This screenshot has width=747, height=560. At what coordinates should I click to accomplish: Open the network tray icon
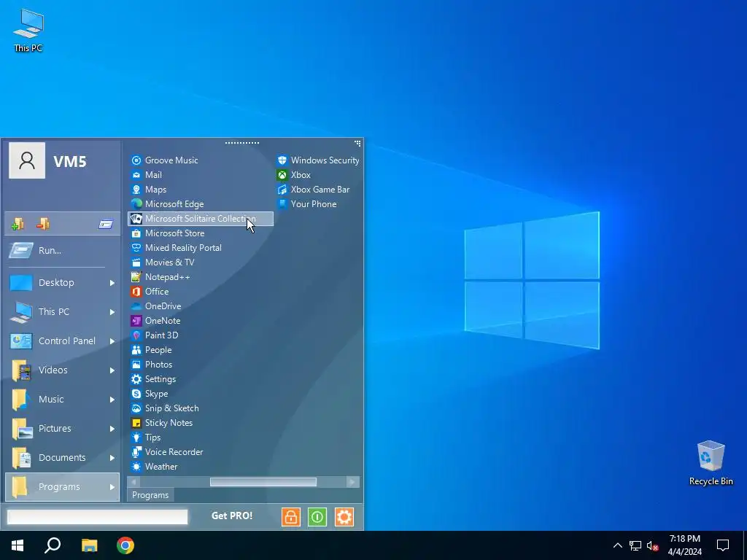coord(635,545)
